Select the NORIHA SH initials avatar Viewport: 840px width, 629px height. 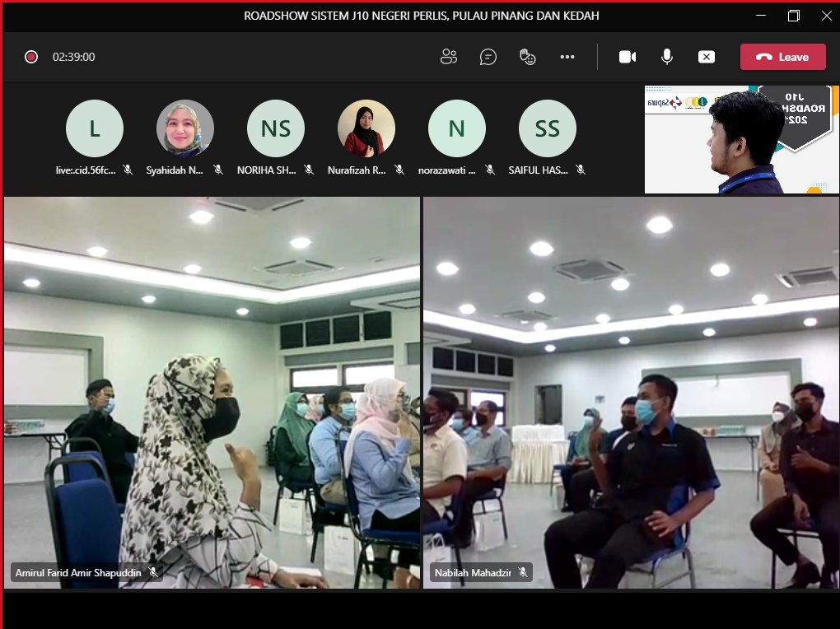275,128
